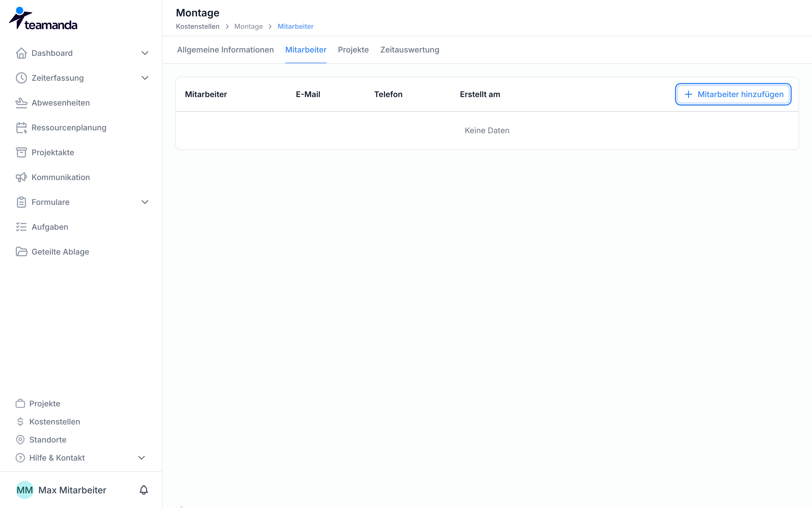812x508 pixels.
Task: Click the Zeiterfassung clock icon
Action: click(21, 78)
